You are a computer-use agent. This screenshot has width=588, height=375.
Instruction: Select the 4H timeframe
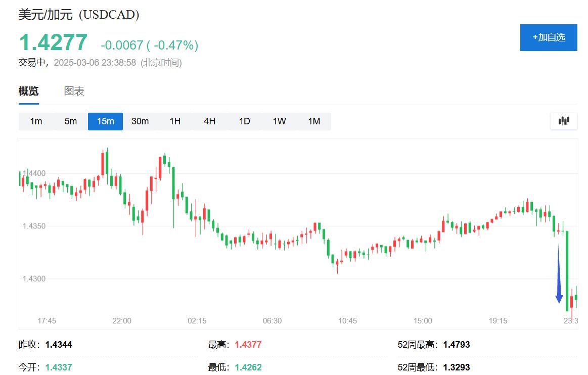[x=210, y=121]
